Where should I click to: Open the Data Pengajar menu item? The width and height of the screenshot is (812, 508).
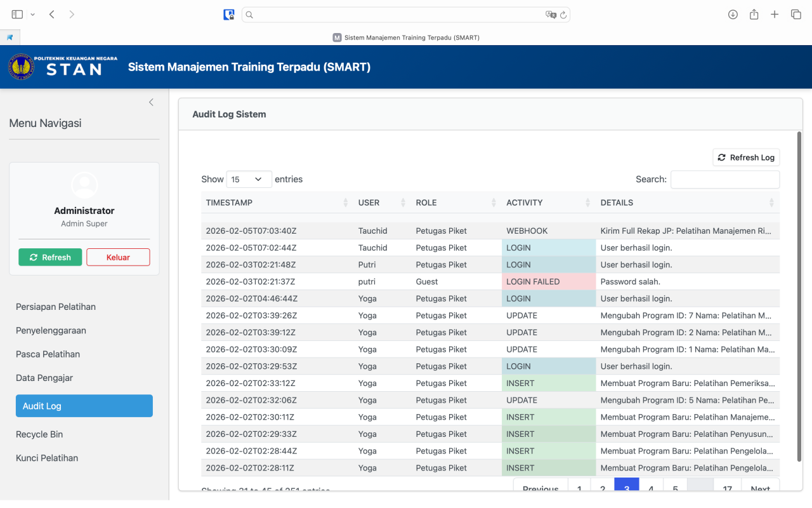(44, 378)
